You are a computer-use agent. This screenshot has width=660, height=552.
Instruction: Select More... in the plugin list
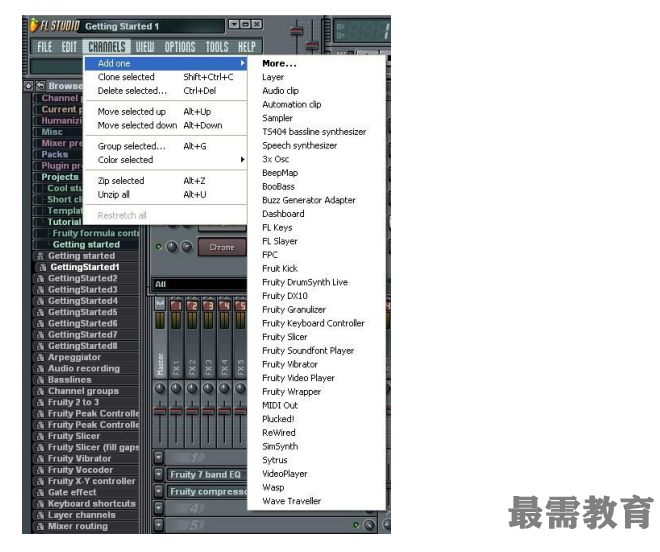(x=279, y=64)
